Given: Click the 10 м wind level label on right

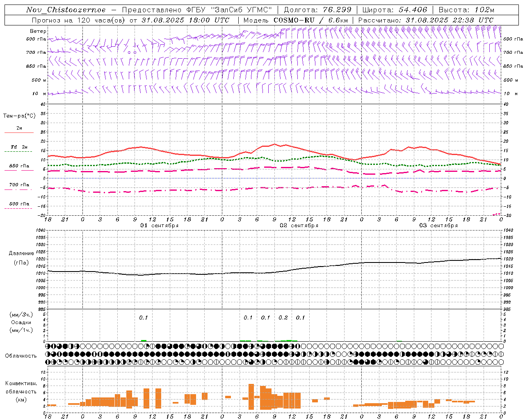Looking at the screenshot, I should tap(510, 94).
